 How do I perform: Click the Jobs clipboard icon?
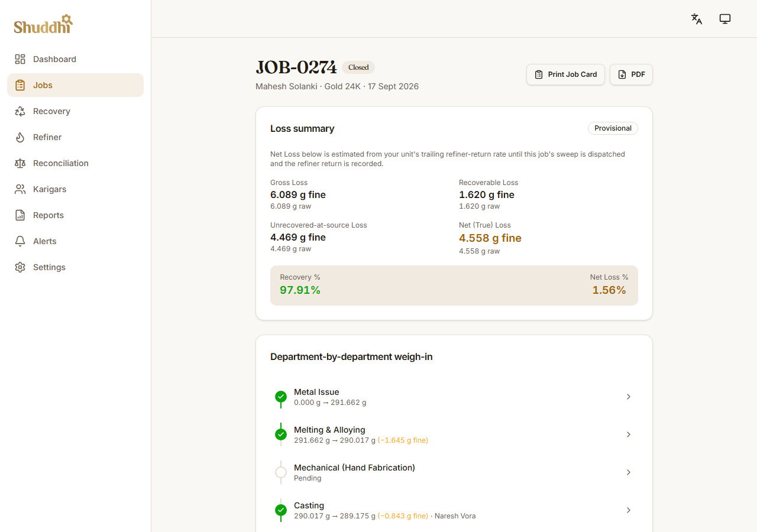coord(20,85)
